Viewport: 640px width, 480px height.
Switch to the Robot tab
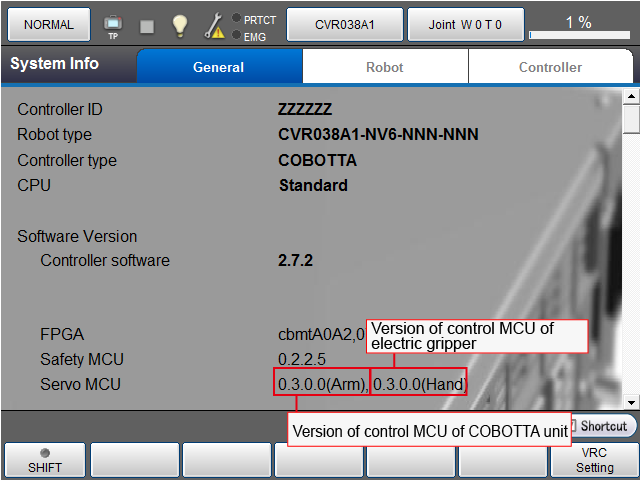point(385,67)
